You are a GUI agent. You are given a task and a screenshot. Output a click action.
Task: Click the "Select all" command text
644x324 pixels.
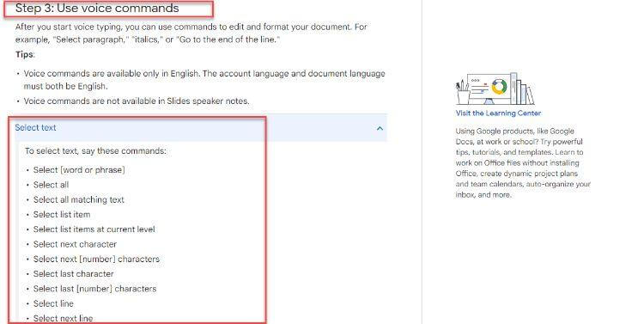pyautogui.click(x=51, y=185)
